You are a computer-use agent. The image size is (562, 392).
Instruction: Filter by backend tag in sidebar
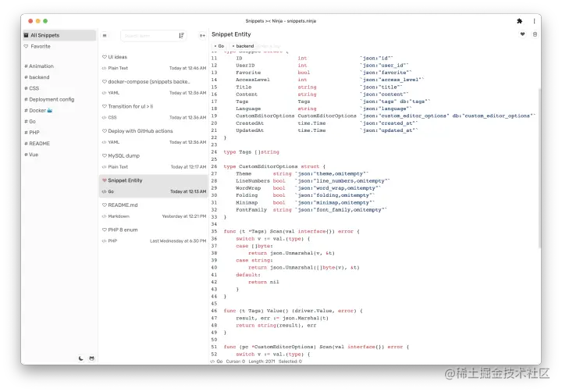[37, 77]
